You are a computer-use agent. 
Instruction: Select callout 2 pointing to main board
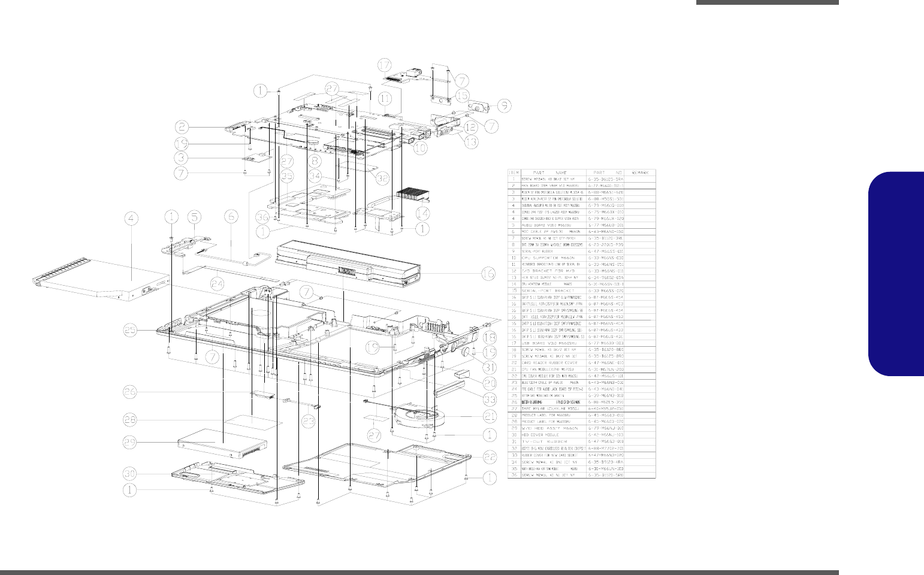(x=182, y=126)
